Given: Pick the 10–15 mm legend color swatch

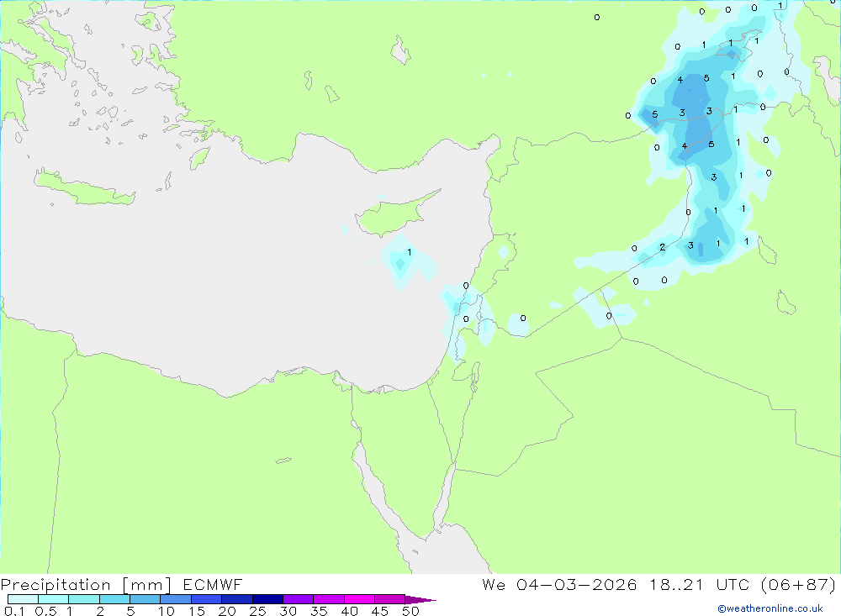Looking at the screenshot, I should 176,599.
